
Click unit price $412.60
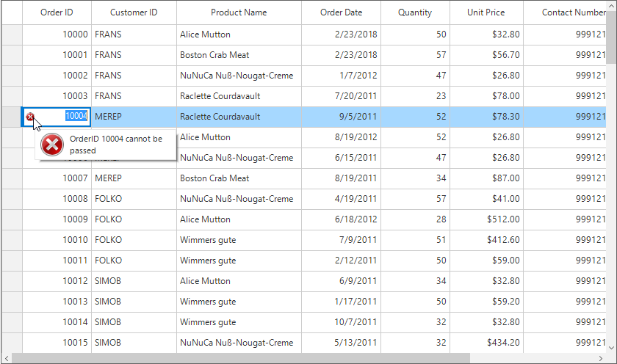pos(487,240)
